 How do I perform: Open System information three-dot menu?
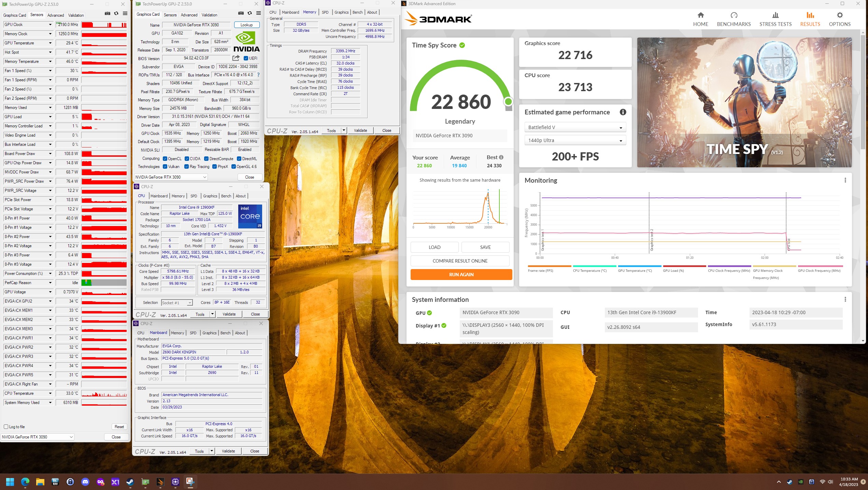pyautogui.click(x=845, y=299)
